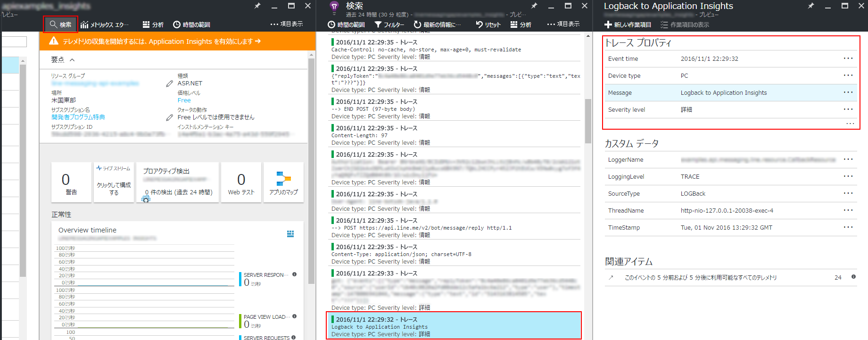Select the Content-Type application/json trace entry
The image size is (868, 340).
(455, 254)
